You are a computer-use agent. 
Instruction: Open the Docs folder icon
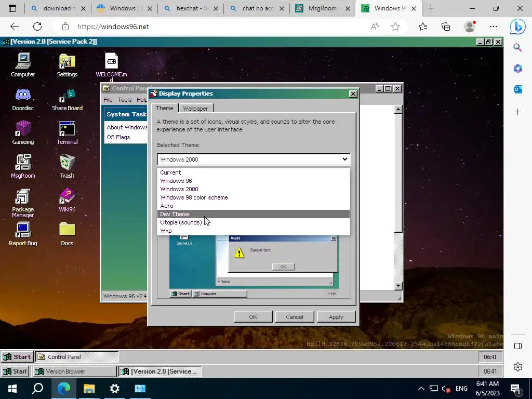pyautogui.click(x=67, y=234)
